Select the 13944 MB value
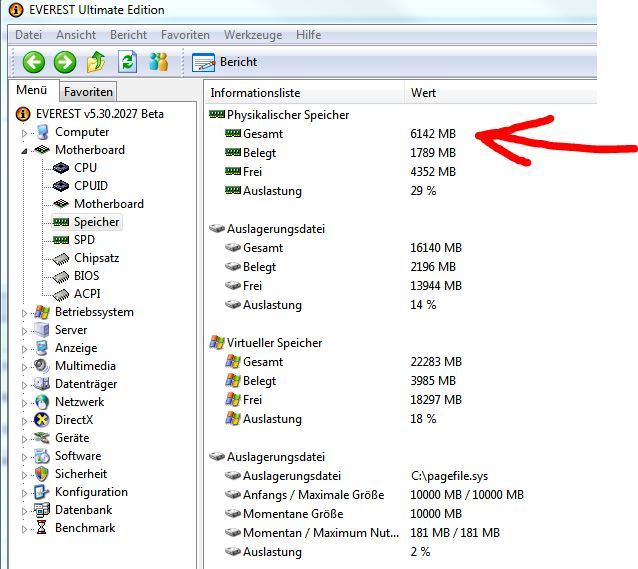This screenshot has height=569, width=638. pos(436,286)
